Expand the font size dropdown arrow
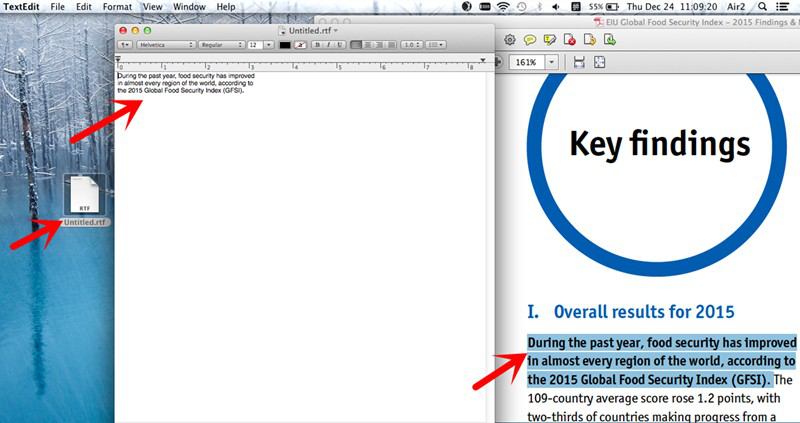The height and width of the screenshot is (423, 800). pyautogui.click(x=269, y=45)
